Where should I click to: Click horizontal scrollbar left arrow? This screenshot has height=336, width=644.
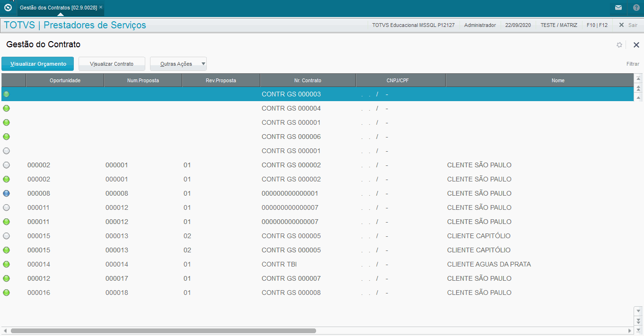tap(5, 331)
